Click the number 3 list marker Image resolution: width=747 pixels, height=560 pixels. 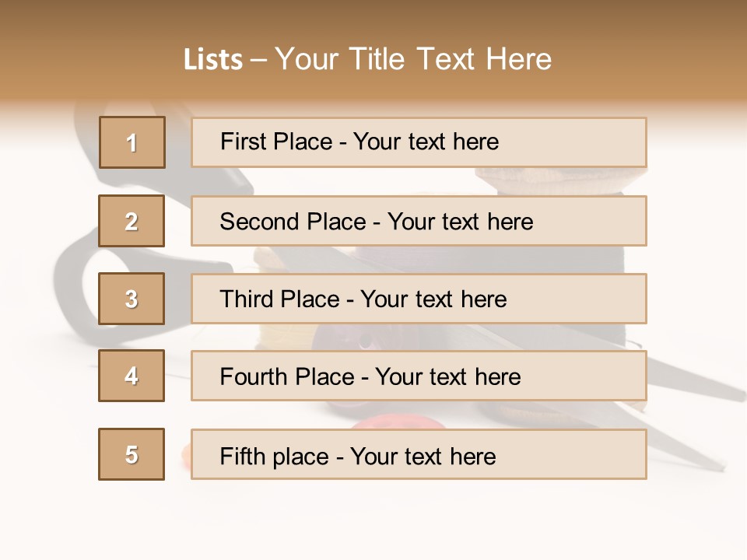[132, 299]
